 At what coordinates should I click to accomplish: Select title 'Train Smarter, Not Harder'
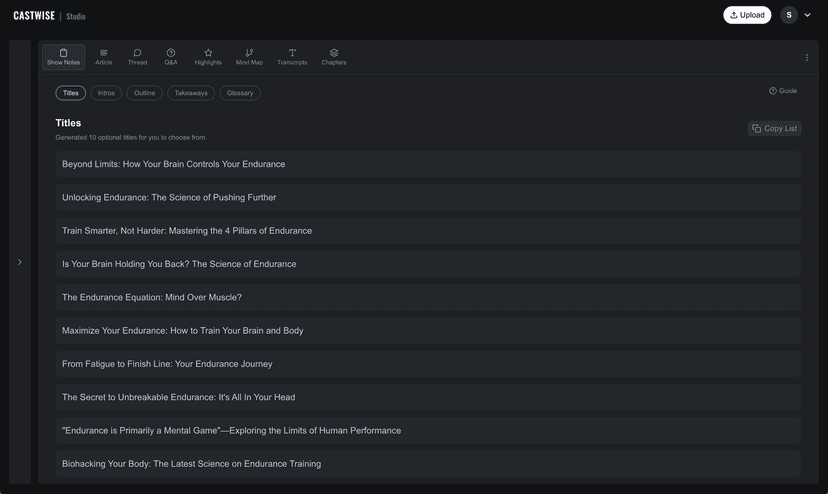[x=428, y=231]
